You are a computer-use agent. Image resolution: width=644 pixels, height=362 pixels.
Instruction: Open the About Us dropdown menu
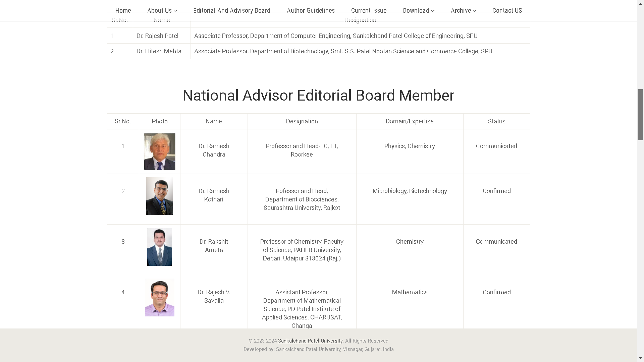[162, 10]
